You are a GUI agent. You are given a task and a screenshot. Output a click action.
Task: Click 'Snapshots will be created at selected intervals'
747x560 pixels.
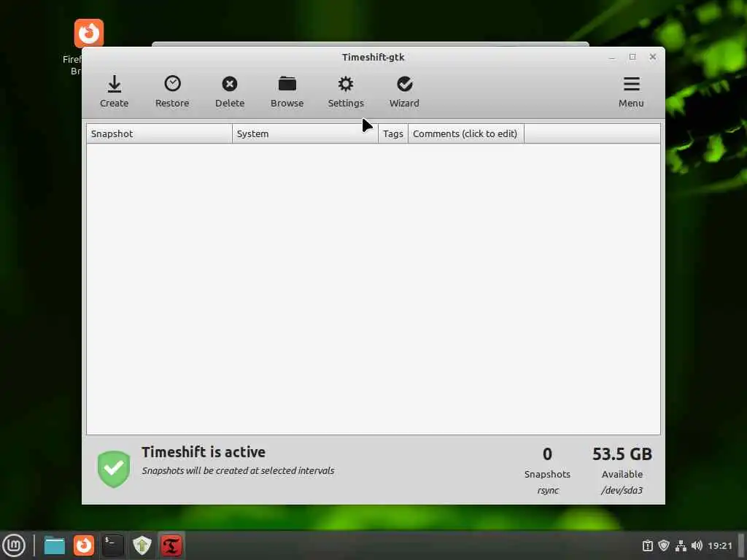[238, 470]
